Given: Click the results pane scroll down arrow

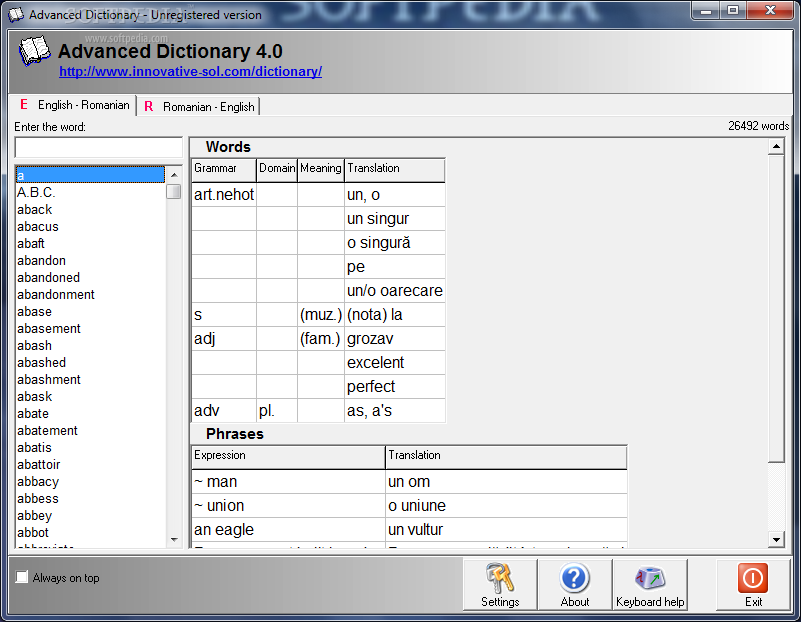Looking at the screenshot, I should pos(776,539).
